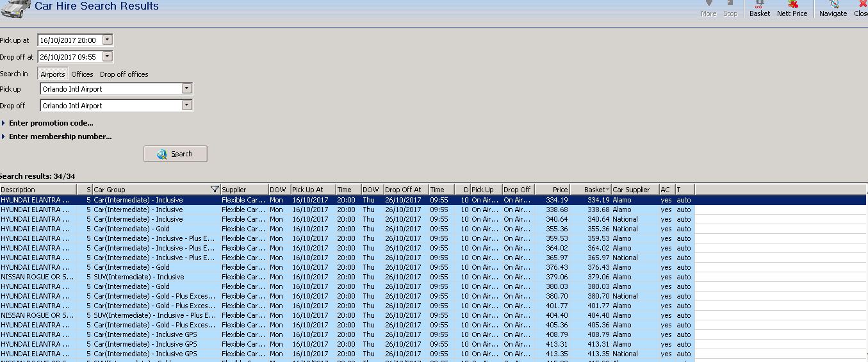Sort by the Description column header

(38, 190)
